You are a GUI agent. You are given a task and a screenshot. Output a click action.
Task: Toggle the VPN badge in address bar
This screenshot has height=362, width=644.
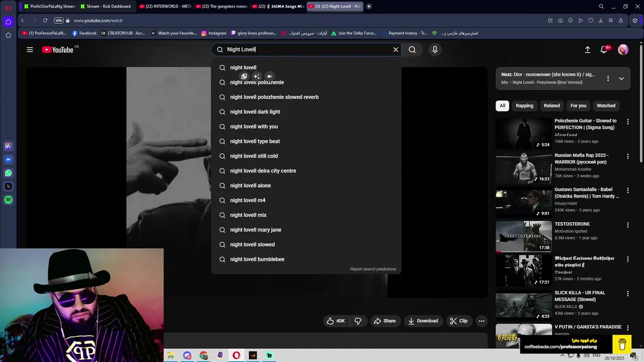pos(59,21)
